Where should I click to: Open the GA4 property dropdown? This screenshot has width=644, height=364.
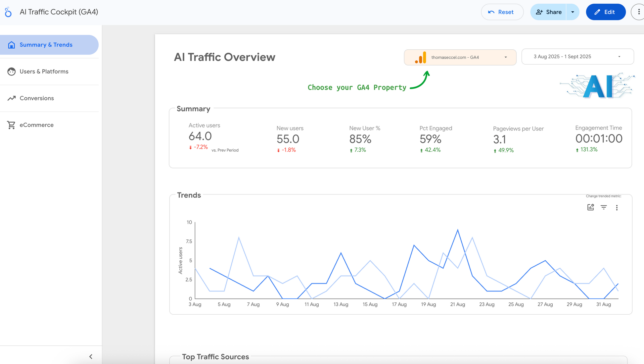[x=505, y=57]
